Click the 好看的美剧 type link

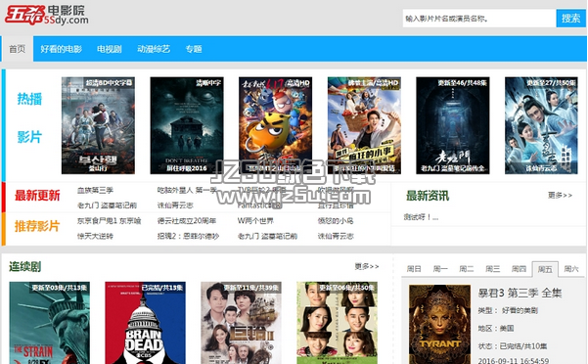click(520, 310)
